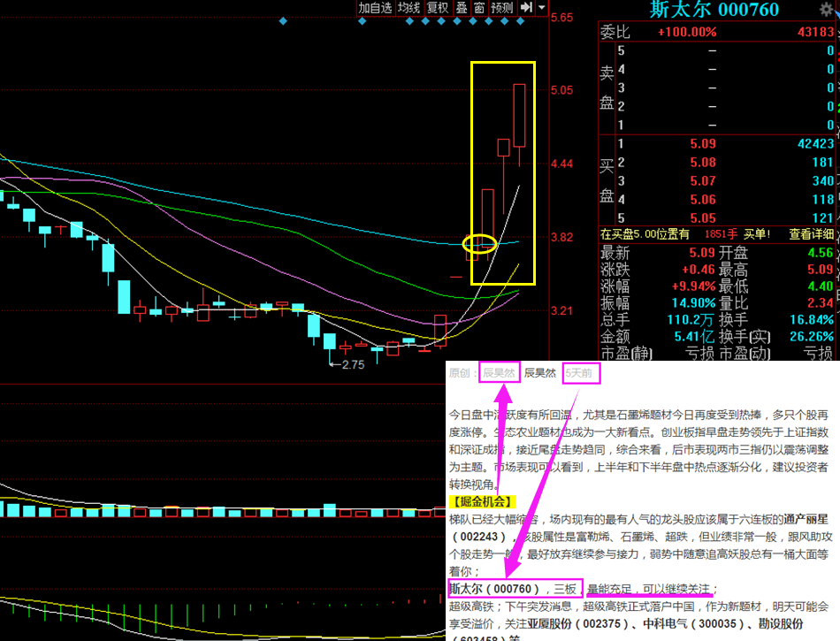Click the 叠 overlay toolbar button
The width and height of the screenshot is (840, 641).
click(462, 7)
